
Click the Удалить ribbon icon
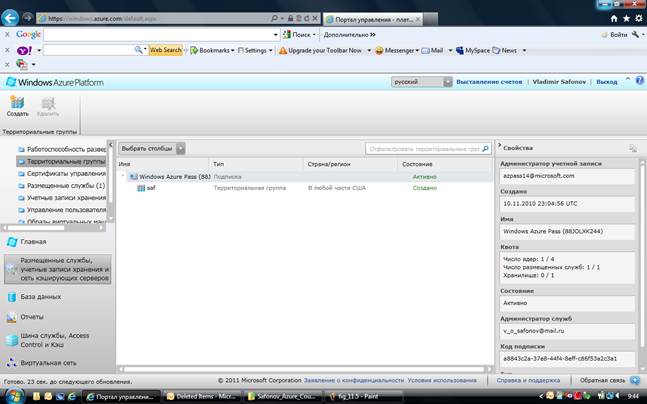[48, 106]
